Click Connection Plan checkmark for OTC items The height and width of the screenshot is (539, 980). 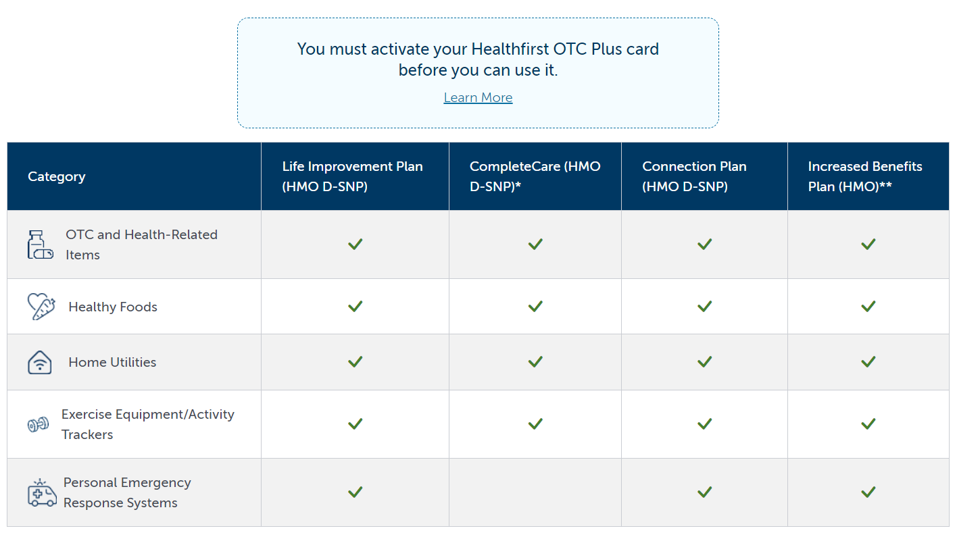tap(704, 245)
